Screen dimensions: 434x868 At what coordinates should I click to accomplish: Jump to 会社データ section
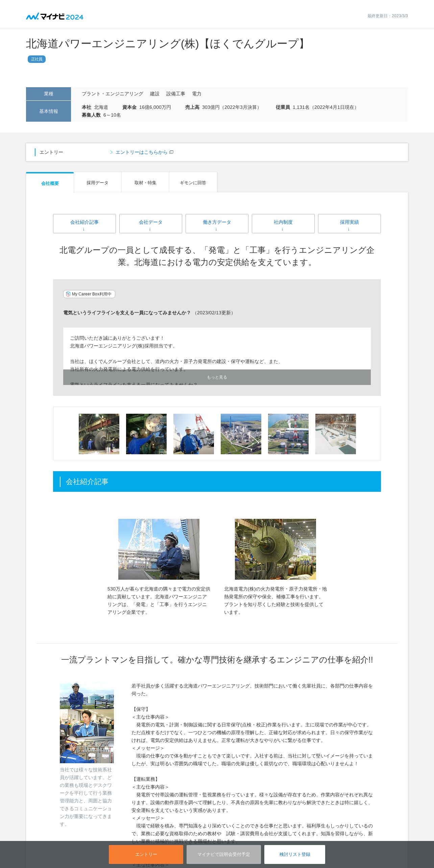click(151, 223)
